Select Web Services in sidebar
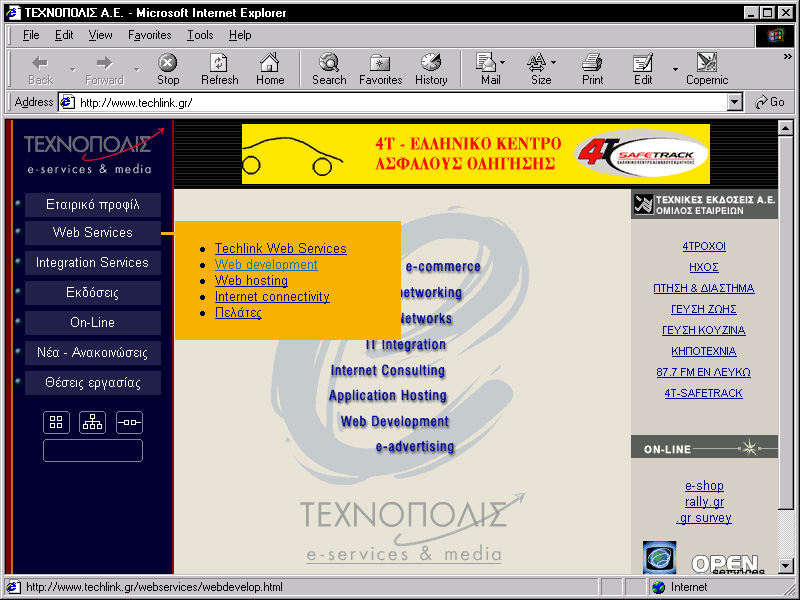The image size is (800, 600). point(92,233)
